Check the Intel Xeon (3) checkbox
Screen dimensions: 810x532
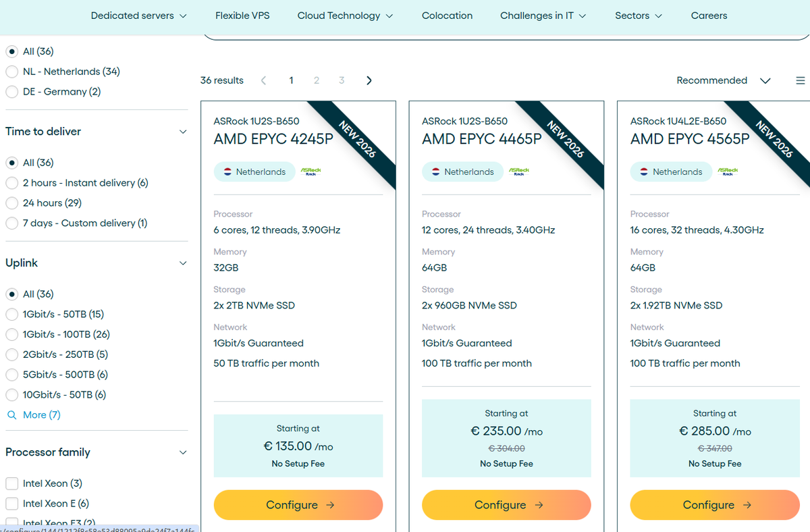pyautogui.click(x=12, y=483)
